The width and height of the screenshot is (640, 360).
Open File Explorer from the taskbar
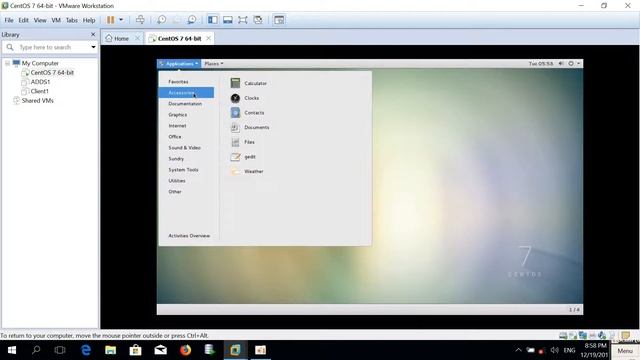(x=111, y=350)
